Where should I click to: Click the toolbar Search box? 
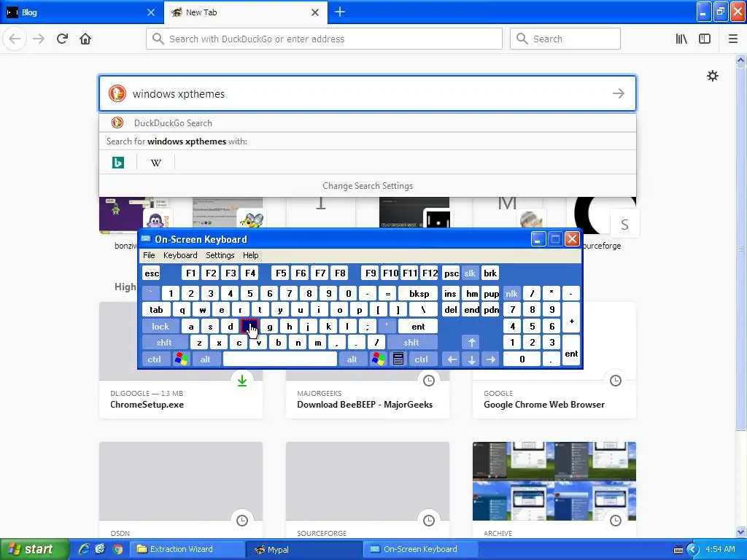click(565, 39)
